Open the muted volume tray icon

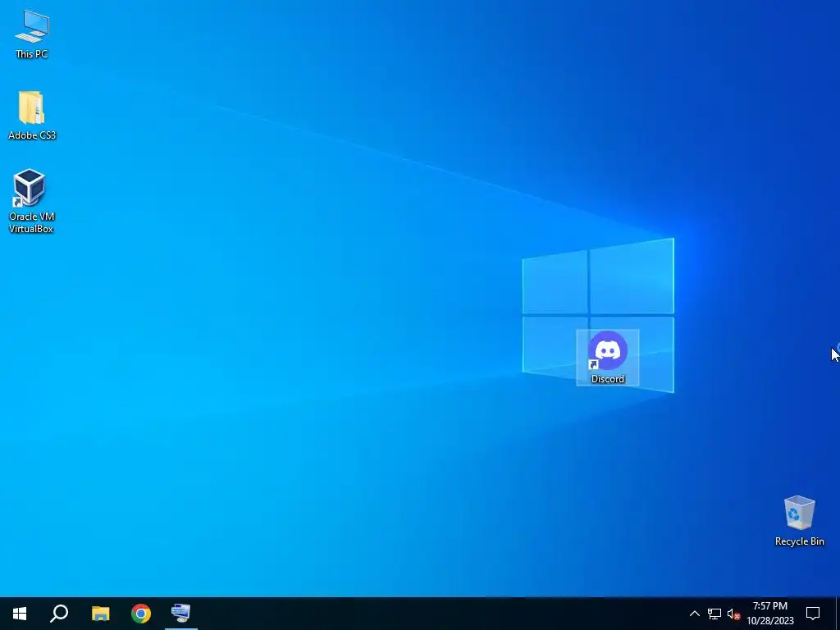733,614
